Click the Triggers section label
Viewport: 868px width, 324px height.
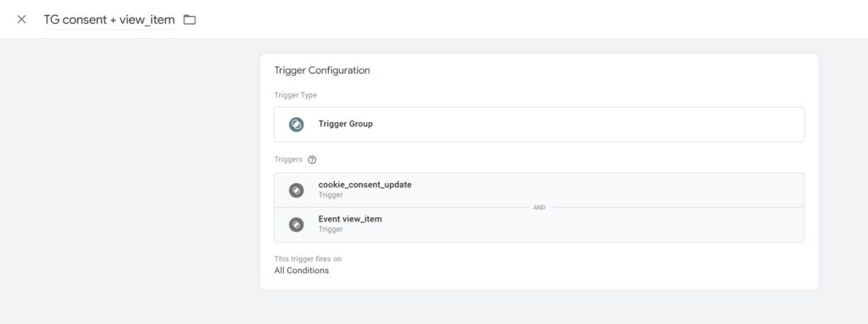tap(288, 159)
